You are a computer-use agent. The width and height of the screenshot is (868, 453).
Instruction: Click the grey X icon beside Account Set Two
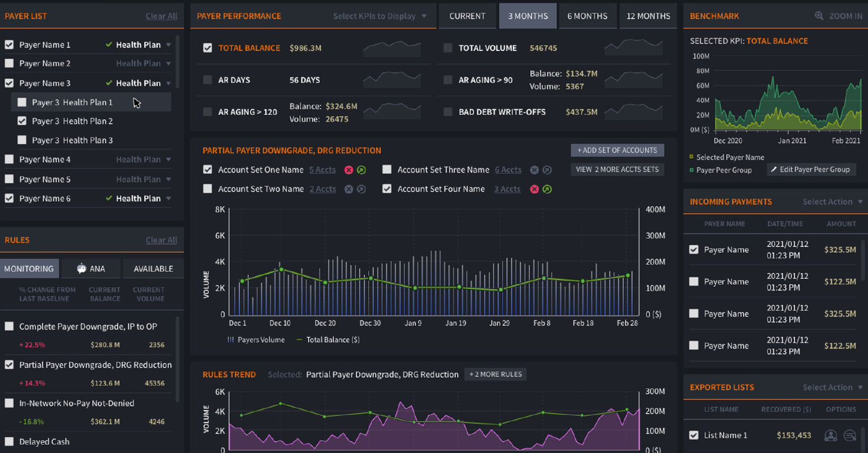[x=349, y=189]
